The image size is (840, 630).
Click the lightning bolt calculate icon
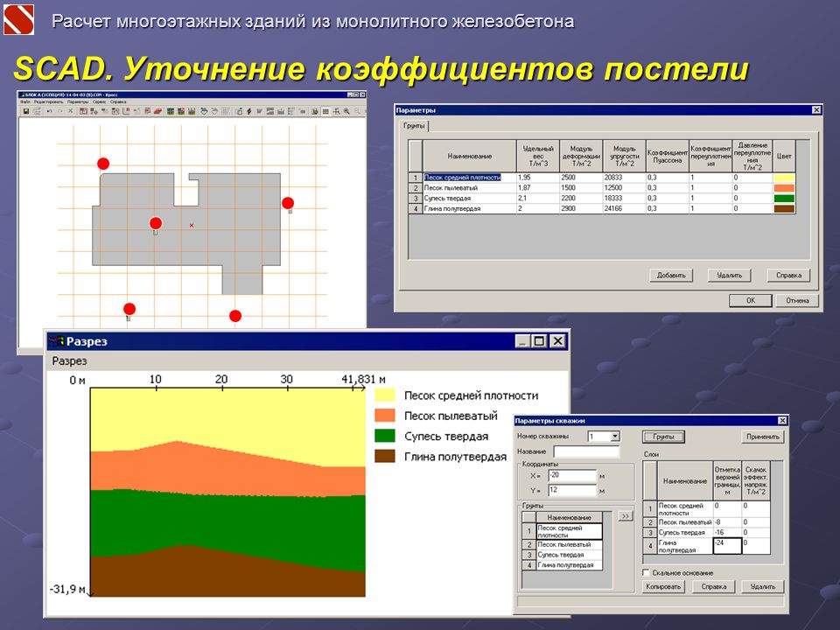[249, 111]
